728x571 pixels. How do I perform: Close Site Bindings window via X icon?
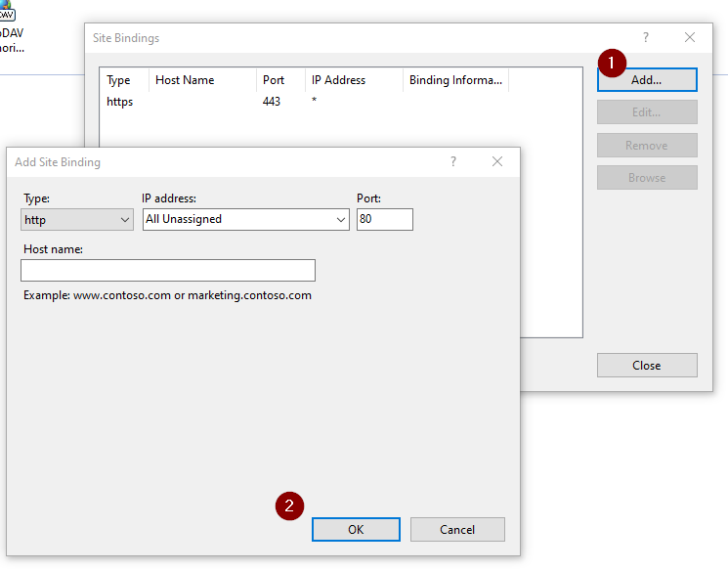(690, 37)
